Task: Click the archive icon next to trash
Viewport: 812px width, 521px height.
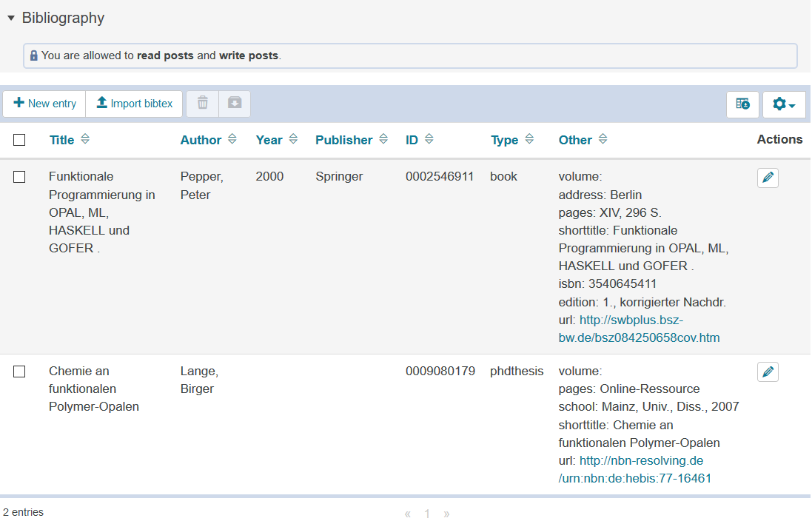Action: [235, 104]
